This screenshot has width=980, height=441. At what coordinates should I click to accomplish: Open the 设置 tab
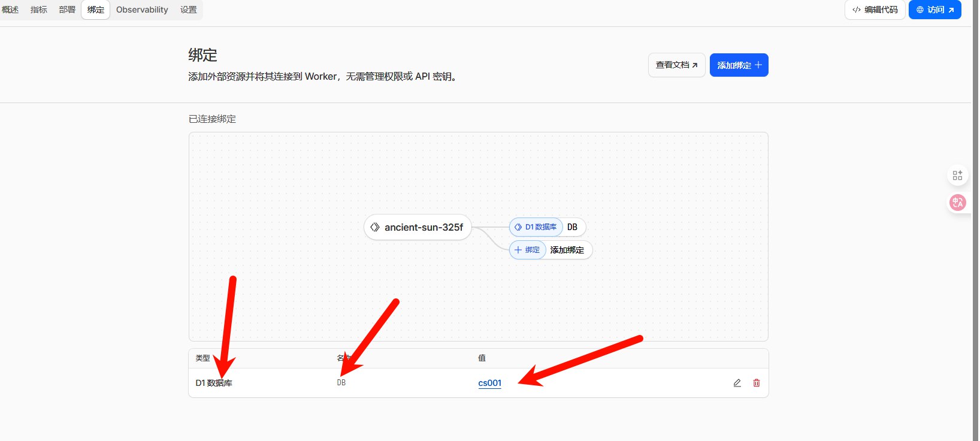(x=189, y=10)
